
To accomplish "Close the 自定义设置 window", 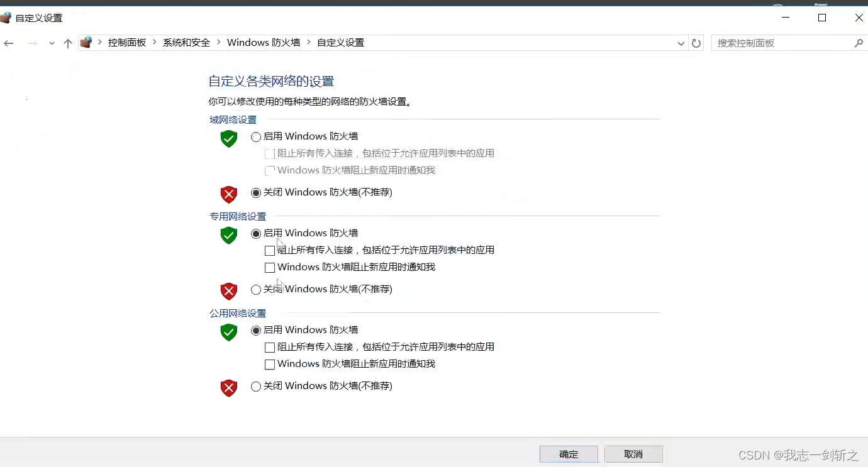I will (859, 18).
